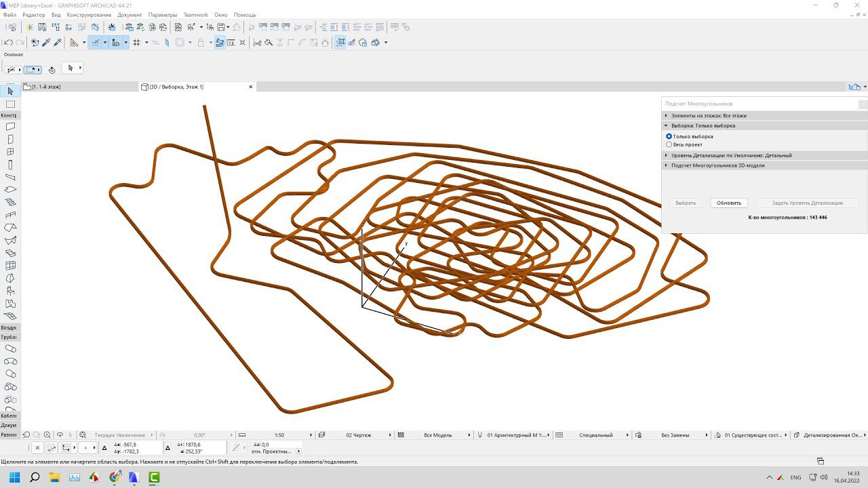868x488 pixels.
Task: Click the 'Текущее Увеличение' zoom field
Action: point(119,435)
